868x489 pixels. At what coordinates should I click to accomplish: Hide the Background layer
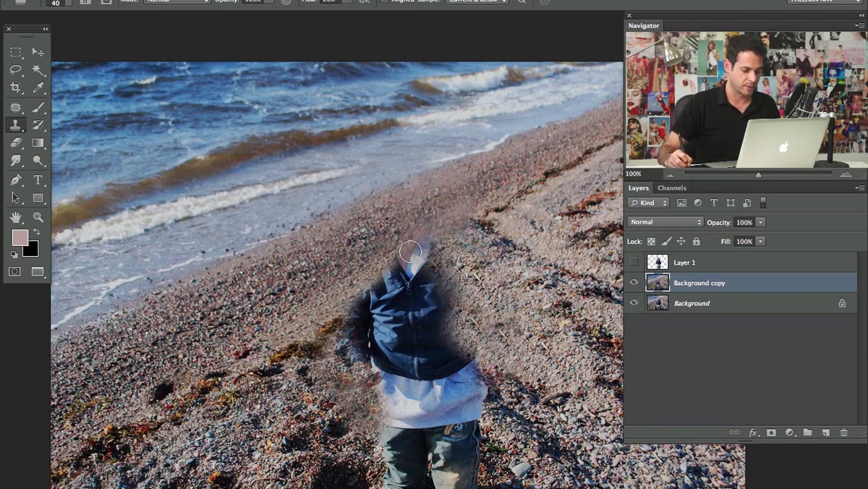point(634,303)
